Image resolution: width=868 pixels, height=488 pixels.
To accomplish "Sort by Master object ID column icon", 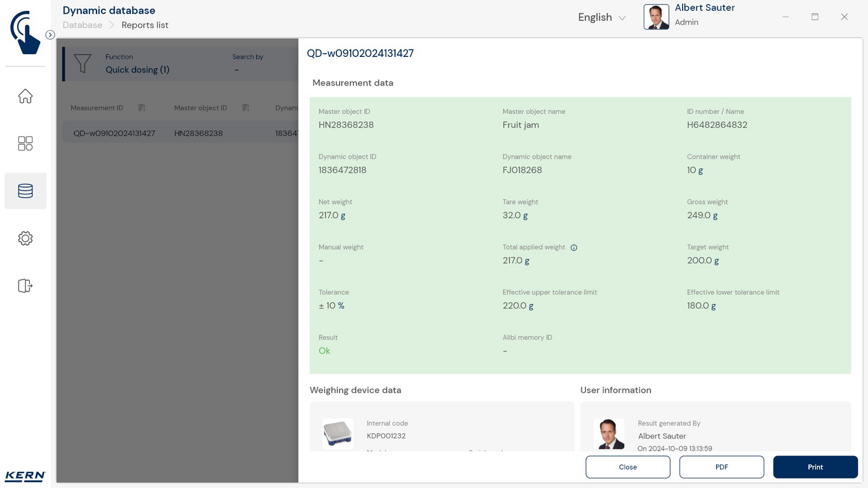I will [245, 108].
